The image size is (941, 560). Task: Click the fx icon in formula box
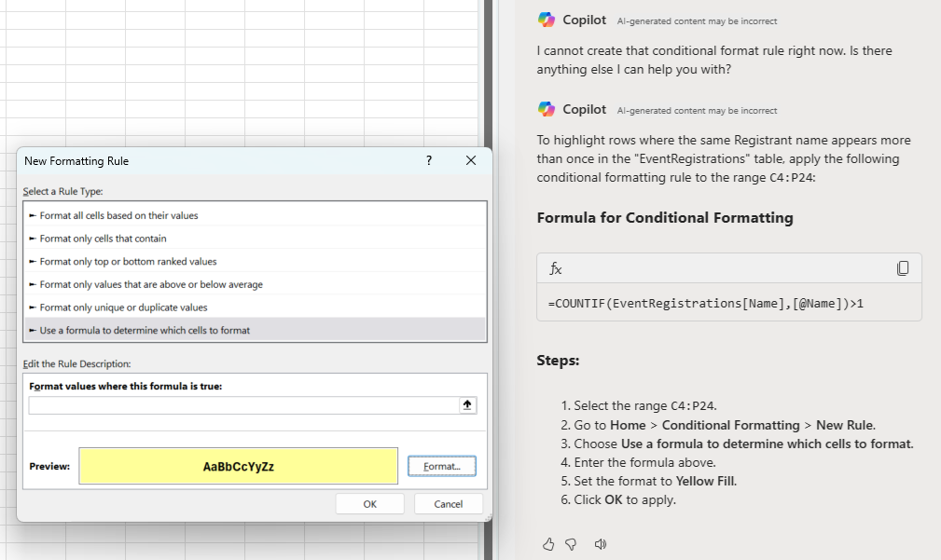pos(556,268)
